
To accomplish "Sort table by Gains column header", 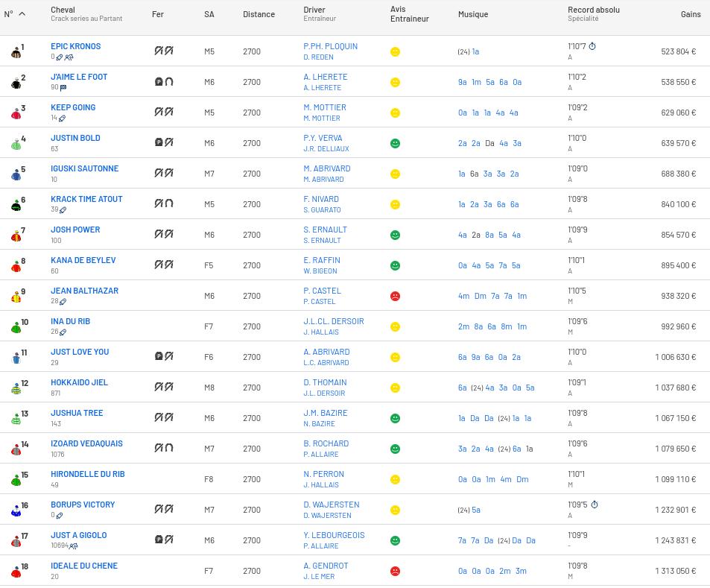I will pos(690,14).
